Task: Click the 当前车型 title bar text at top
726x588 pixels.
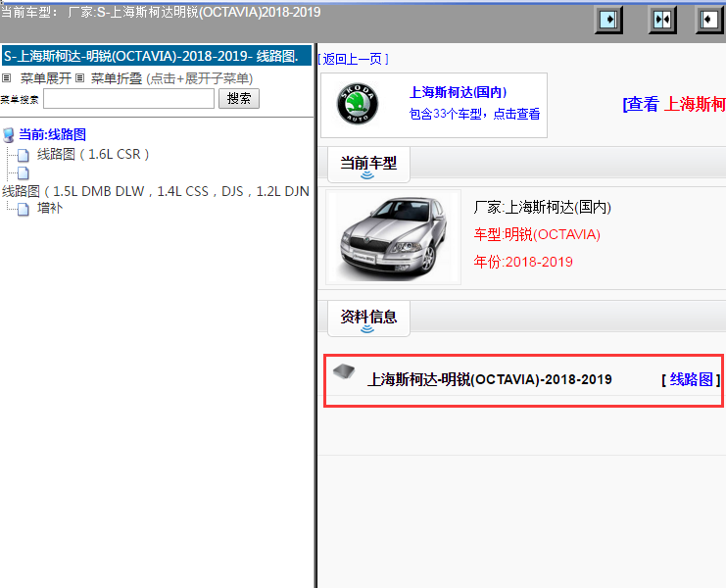Action: (161, 12)
